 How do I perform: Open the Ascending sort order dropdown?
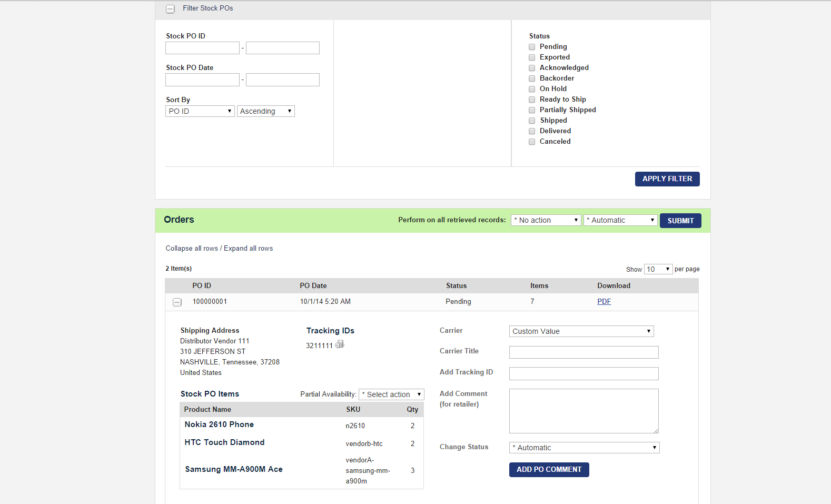pos(266,111)
